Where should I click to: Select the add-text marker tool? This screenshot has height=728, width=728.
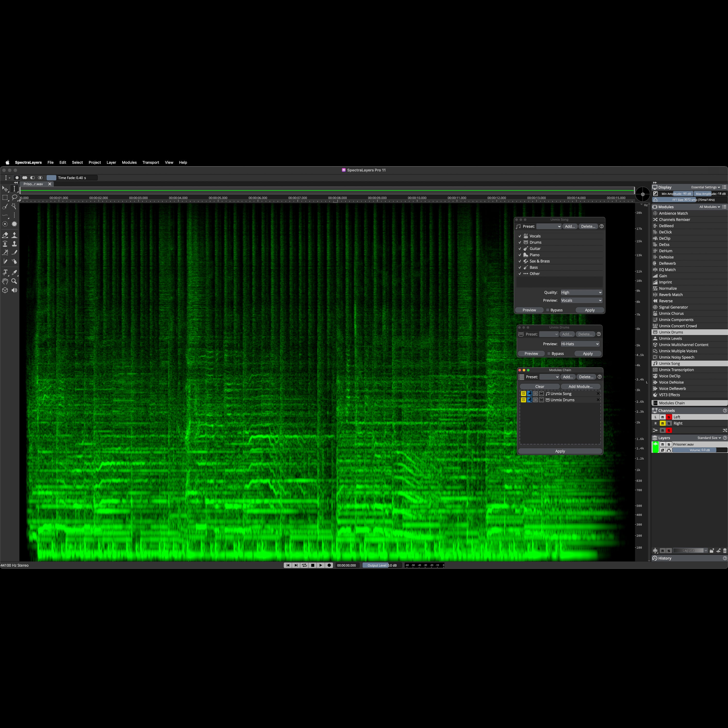[x=5, y=273]
